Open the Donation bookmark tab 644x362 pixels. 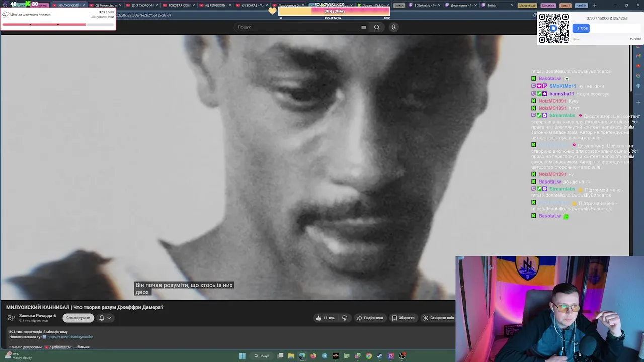coord(548,5)
